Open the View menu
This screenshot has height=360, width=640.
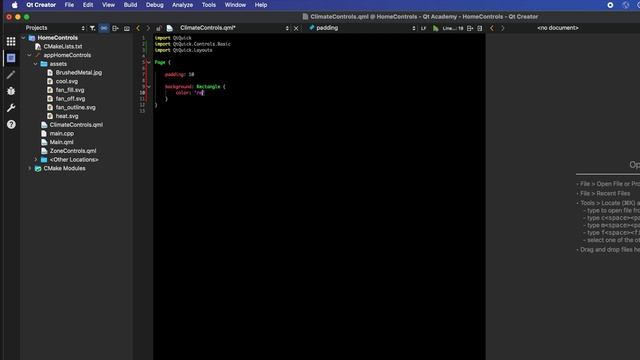108,5
